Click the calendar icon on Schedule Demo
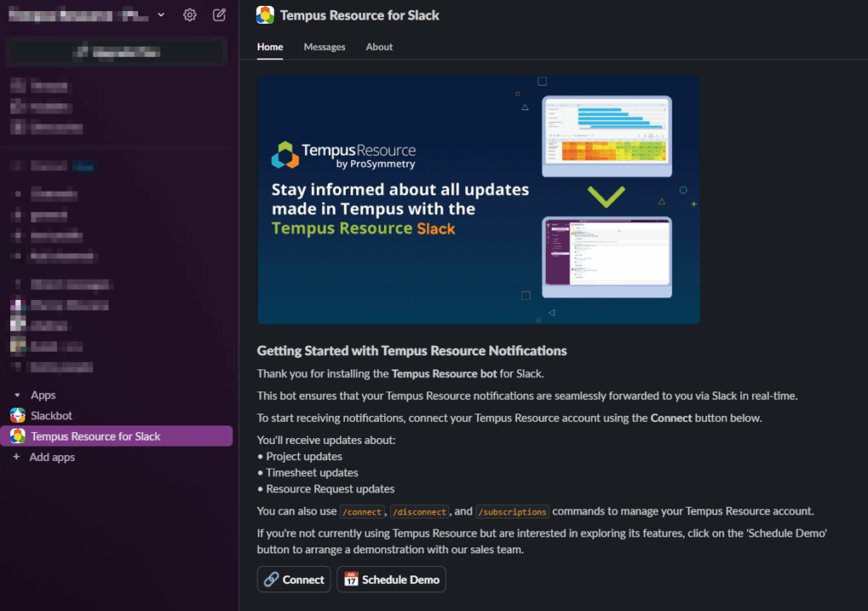This screenshot has height=611, width=868. pyautogui.click(x=351, y=580)
